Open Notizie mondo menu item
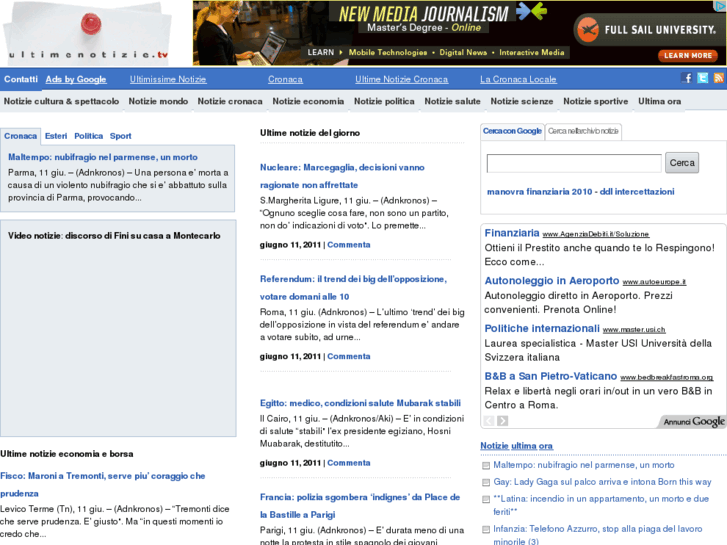Screen dimensions: 727x545 pyautogui.click(x=158, y=101)
